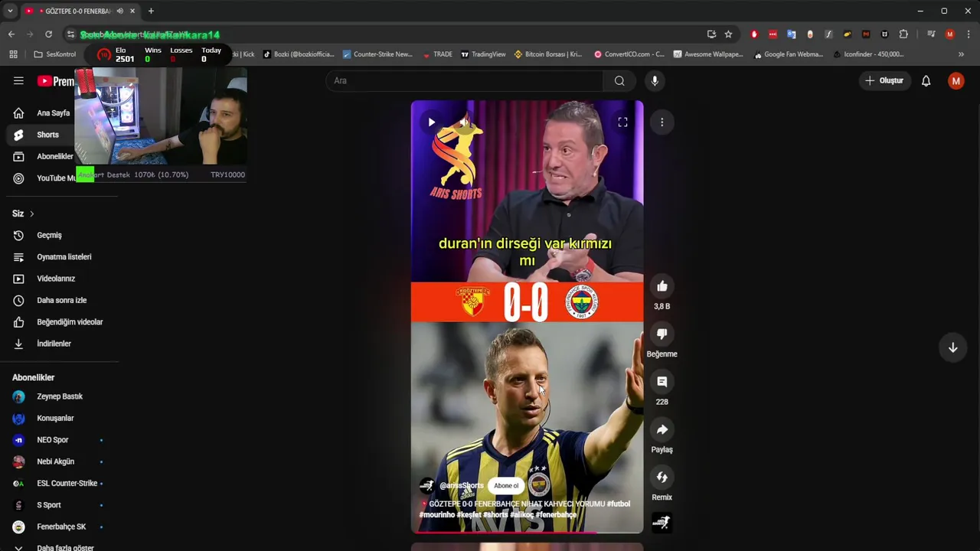Open the Awesome Wallpapers bookmark
980x551 pixels.
(708, 54)
